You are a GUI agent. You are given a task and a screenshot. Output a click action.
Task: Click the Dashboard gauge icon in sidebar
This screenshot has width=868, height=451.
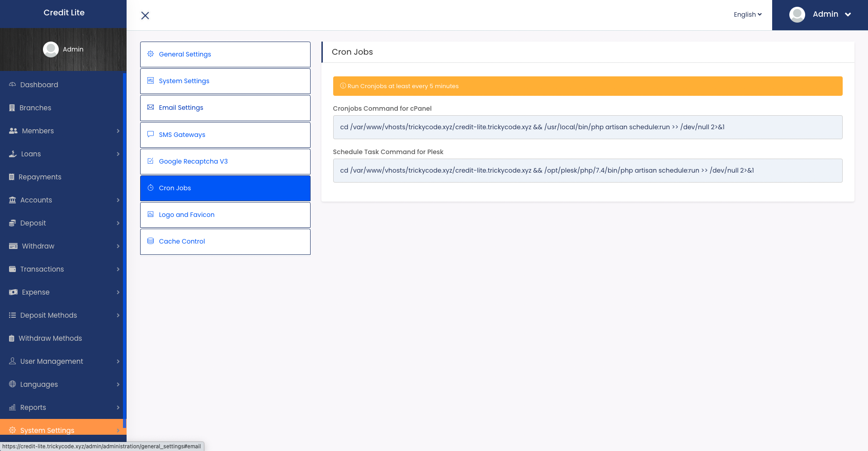[x=12, y=85]
